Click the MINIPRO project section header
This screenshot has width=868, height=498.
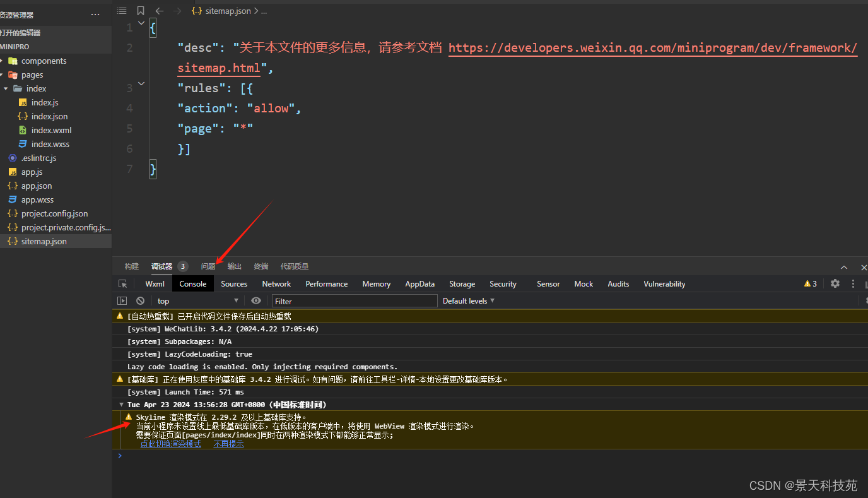[56, 47]
